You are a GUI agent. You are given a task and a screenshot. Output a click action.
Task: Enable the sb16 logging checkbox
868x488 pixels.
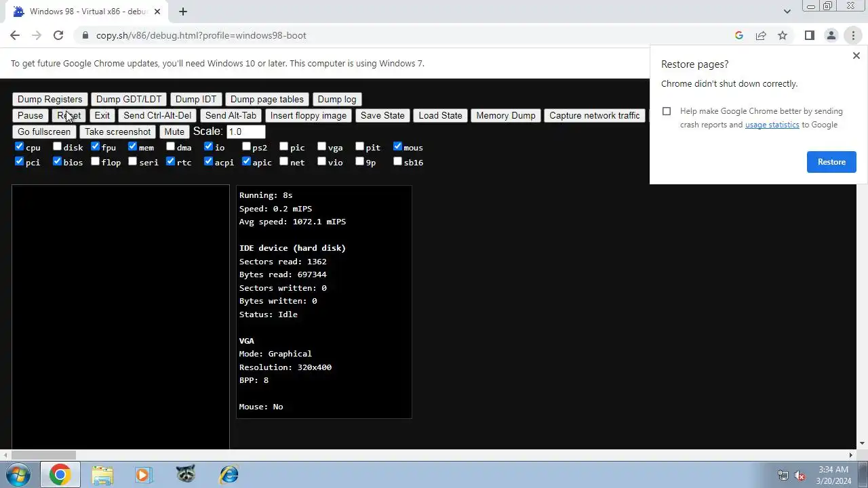[398, 161]
